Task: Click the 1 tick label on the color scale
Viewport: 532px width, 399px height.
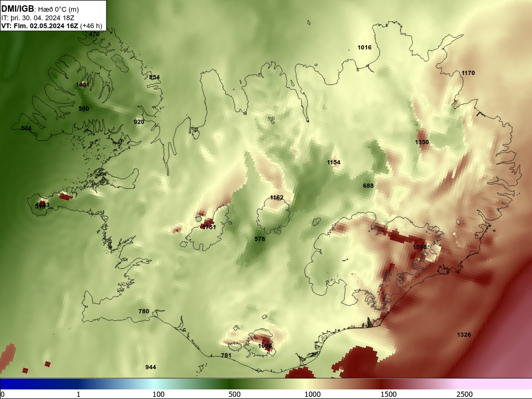Action: [79, 394]
